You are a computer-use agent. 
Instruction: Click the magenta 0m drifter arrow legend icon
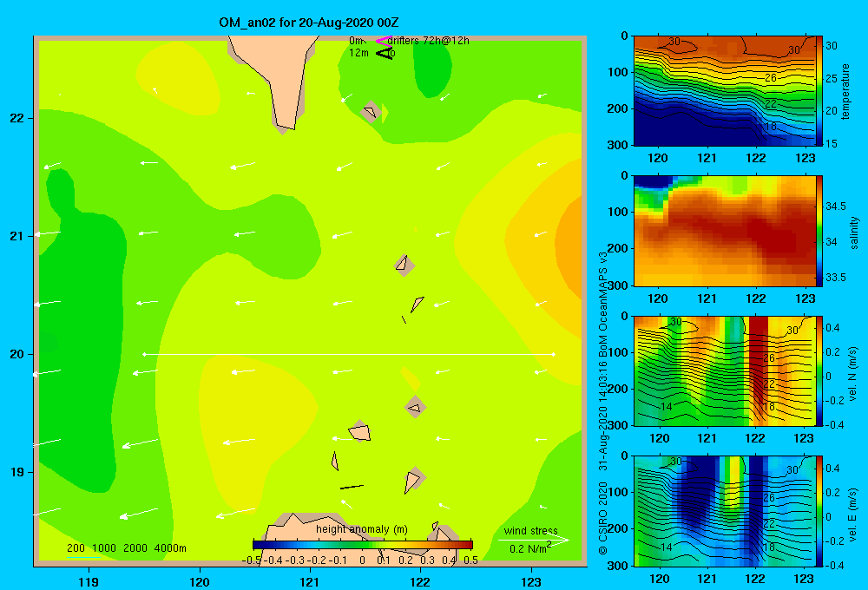coord(384,41)
